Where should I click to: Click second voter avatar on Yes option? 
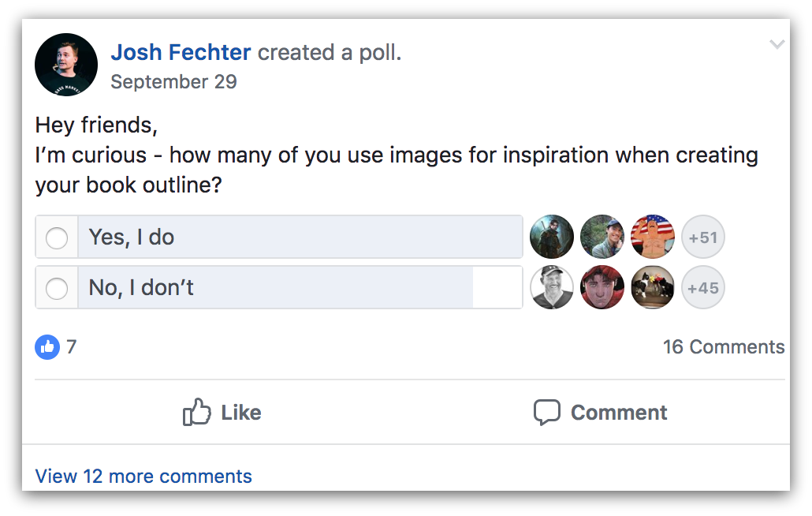602,237
